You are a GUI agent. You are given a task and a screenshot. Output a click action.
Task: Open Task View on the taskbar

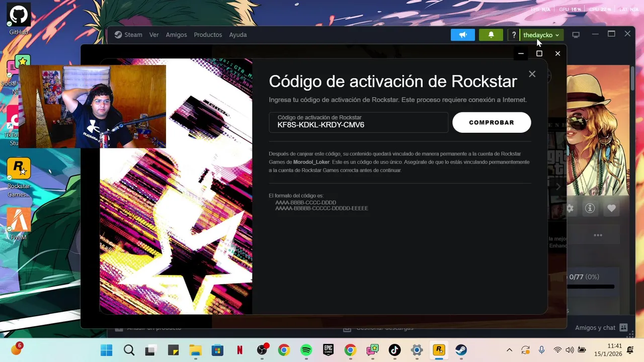pos(151,350)
